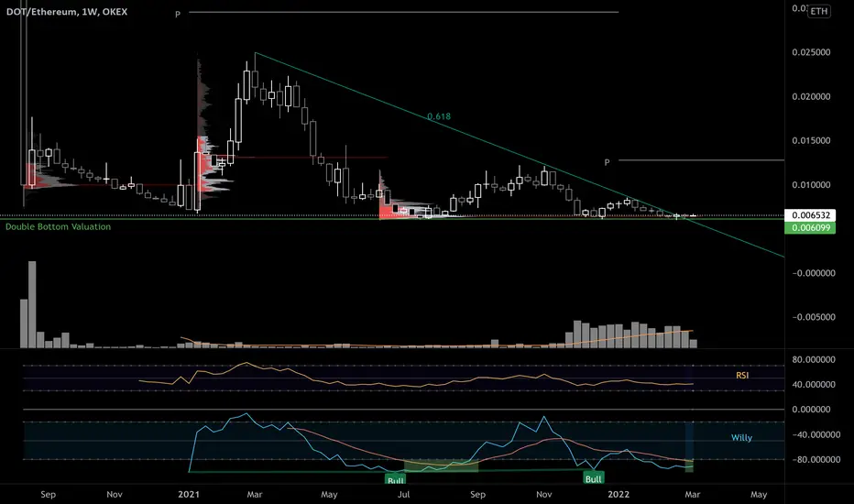Viewport: 854px width, 504px height.
Task: Click the 40.000000 RSI scale label
Action: [813, 384]
